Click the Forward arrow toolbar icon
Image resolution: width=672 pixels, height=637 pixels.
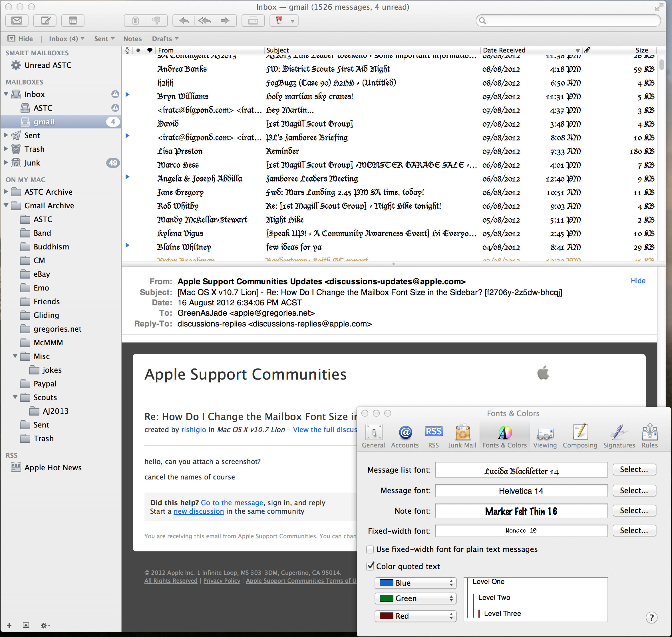pyautogui.click(x=225, y=21)
